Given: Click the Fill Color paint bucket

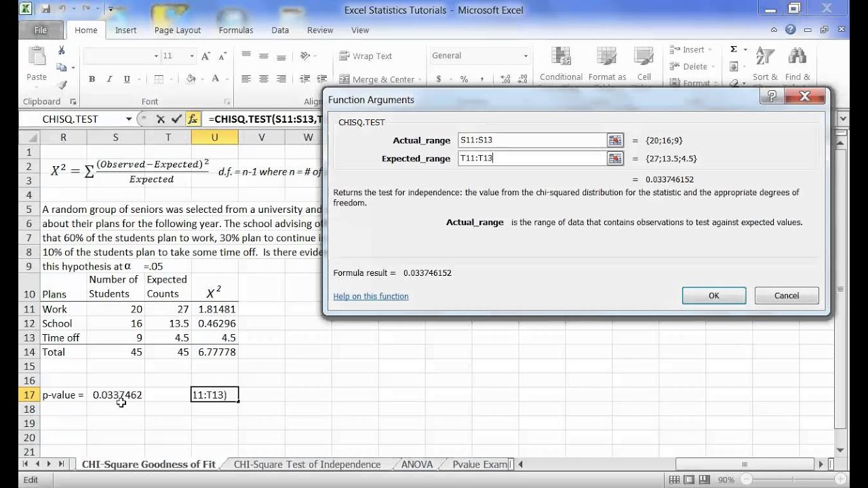Looking at the screenshot, I should (191, 79).
